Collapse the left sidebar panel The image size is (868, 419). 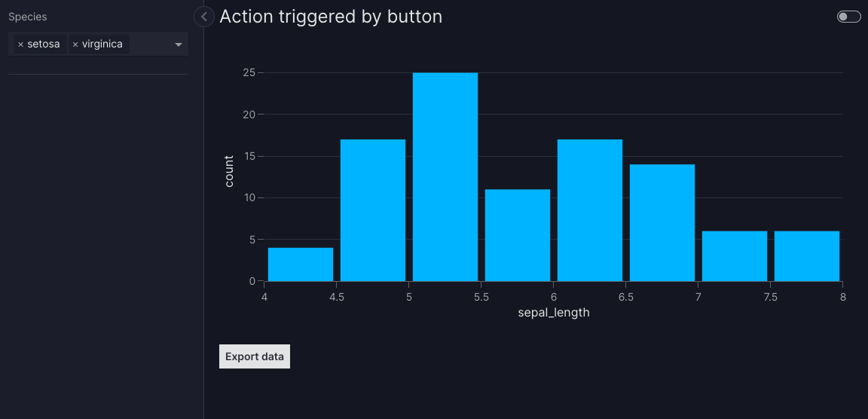click(204, 16)
